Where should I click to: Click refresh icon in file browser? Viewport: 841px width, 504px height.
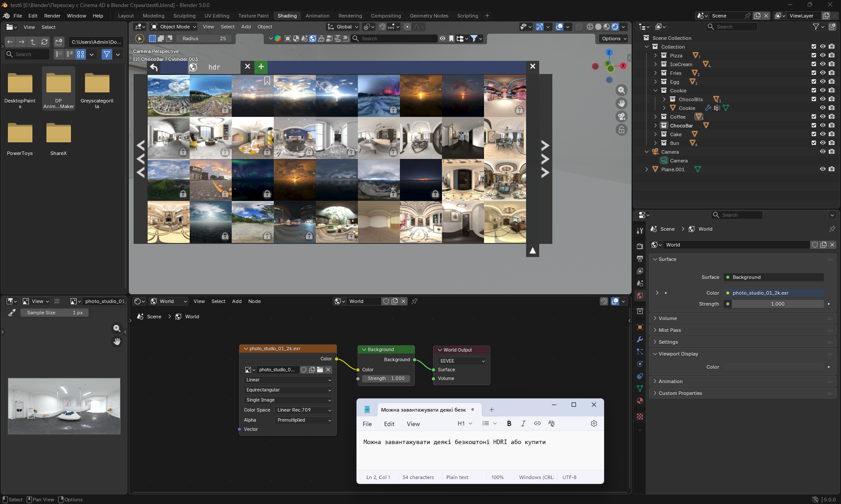[x=44, y=42]
